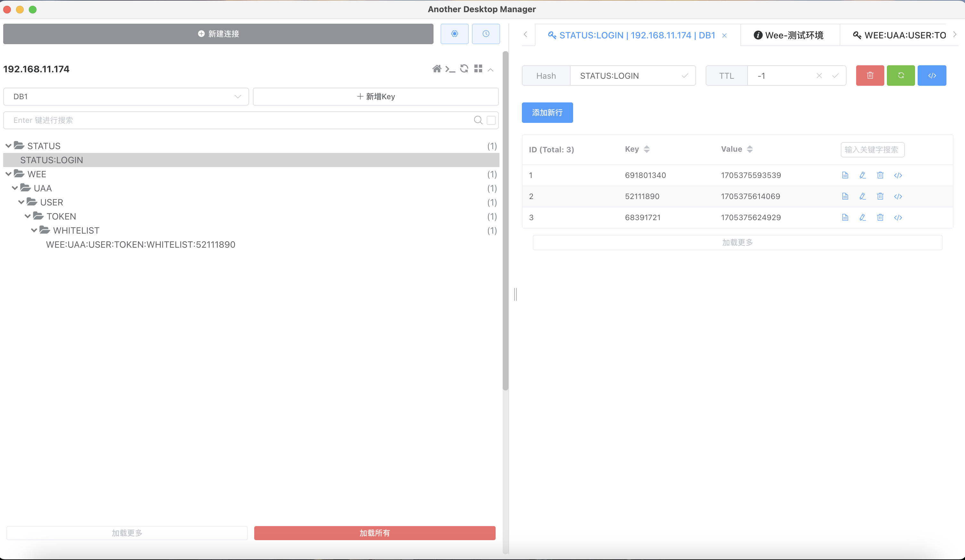965x560 pixels.
Task: Sort the table by Key column
Action: click(646, 149)
